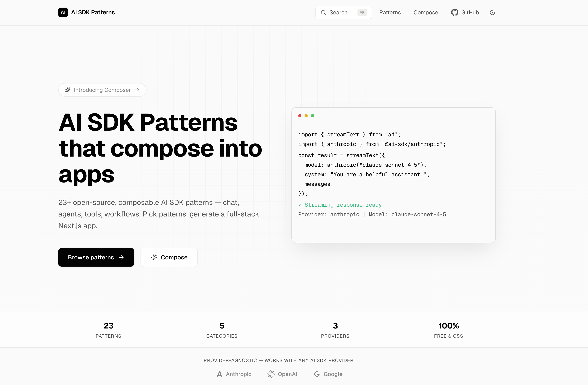The height and width of the screenshot is (385, 588).
Task: Click the Google G logo icon
Action: click(x=317, y=374)
